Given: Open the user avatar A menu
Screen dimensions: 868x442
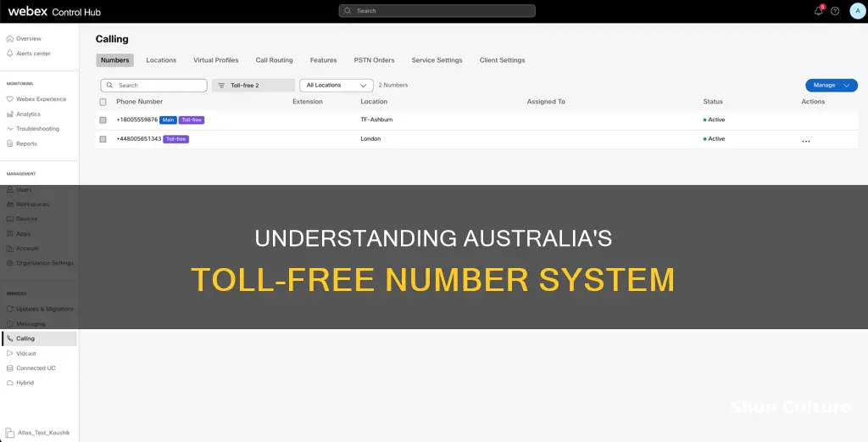Looking at the screenshot, I should tap(858, 11).
